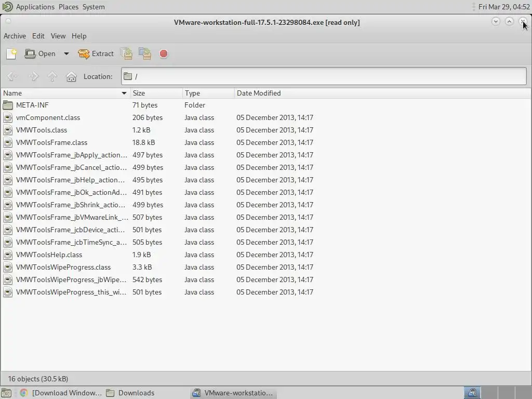
Task: Click the show desktop icon in bottom panel
Action: [x=6, y=393]
